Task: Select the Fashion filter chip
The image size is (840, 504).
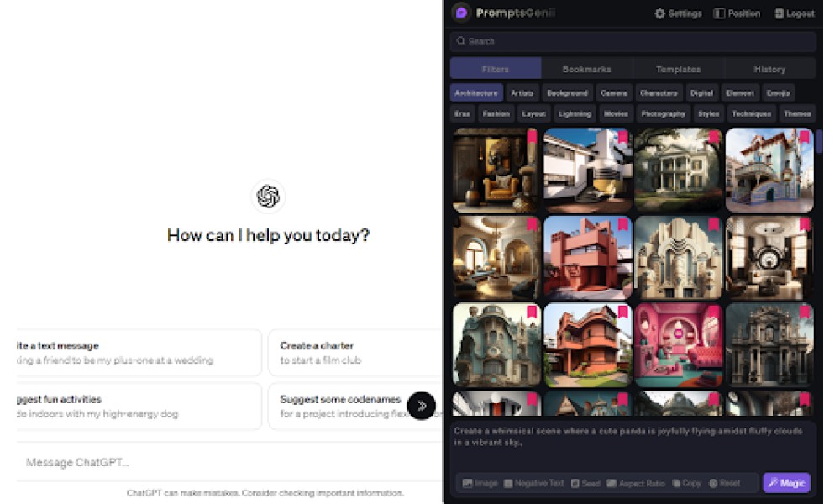Action: pyautogui.click(x=496, y=113)
